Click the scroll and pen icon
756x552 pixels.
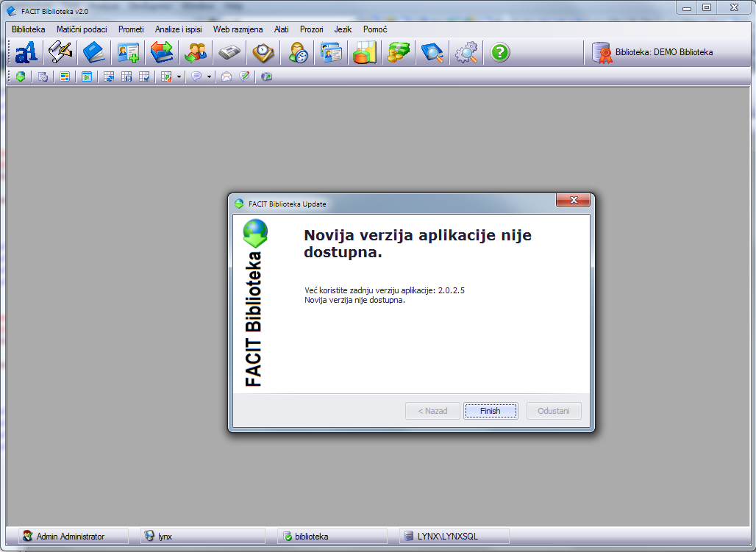(60, 52)
